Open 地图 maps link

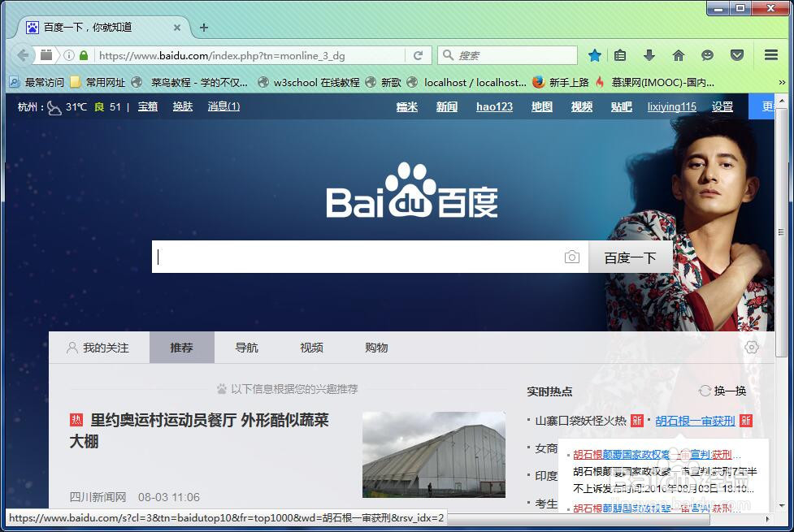point(542,106)
